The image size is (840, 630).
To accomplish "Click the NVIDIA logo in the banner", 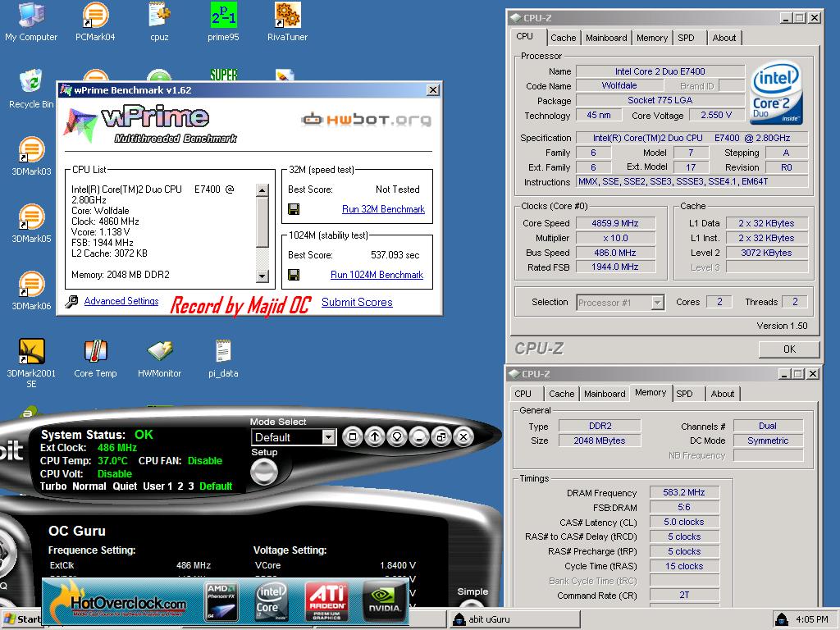I will pos(384,602).
